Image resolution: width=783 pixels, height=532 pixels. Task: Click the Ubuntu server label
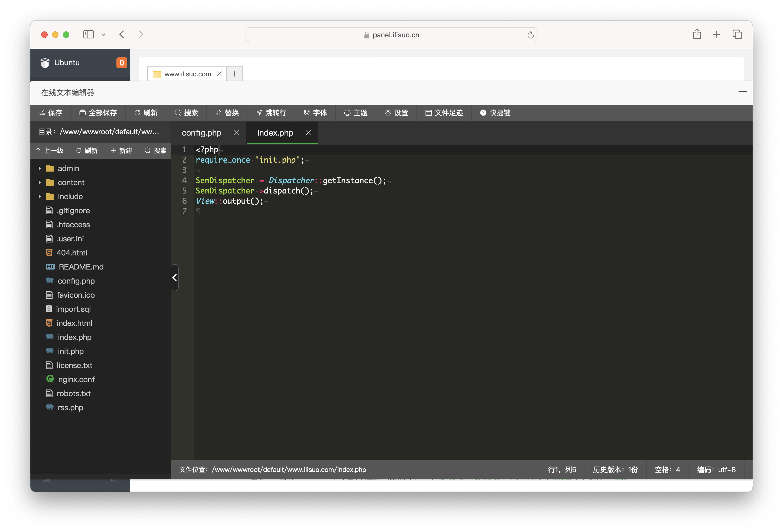pos(67,63)
